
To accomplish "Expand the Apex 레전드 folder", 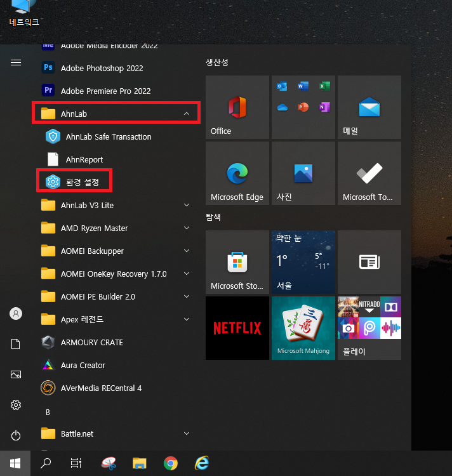I will [x=116, y=319].
